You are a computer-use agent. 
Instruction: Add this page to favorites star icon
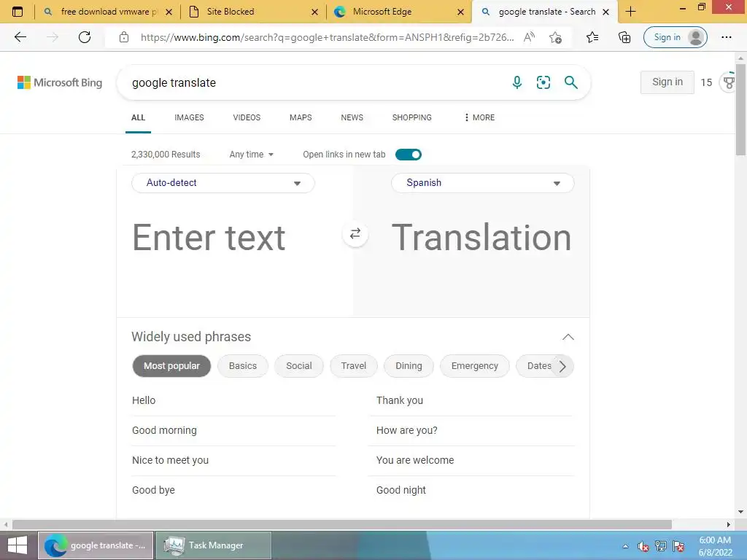coord(555,37)
